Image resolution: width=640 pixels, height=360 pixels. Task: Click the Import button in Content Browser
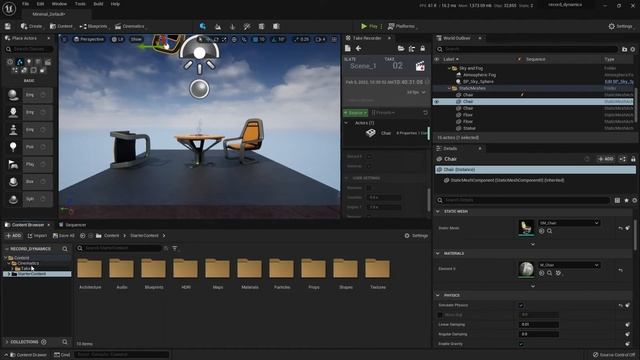(x=37, y=236)
